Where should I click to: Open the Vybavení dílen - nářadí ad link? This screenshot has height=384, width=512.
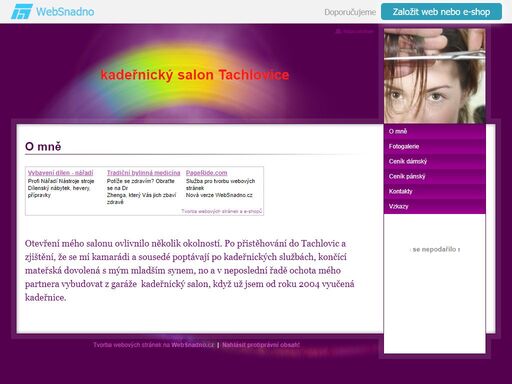[x=61, y=173]
